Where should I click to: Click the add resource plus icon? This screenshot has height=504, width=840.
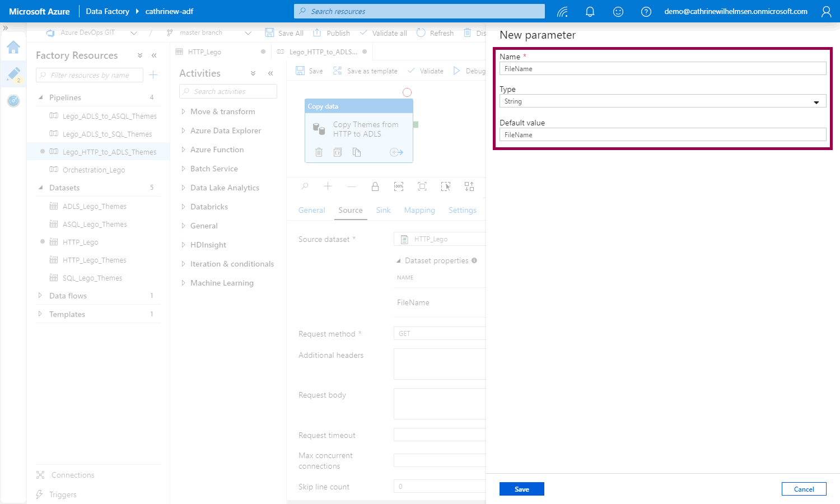pyautogui.click(x=153, y=75)
